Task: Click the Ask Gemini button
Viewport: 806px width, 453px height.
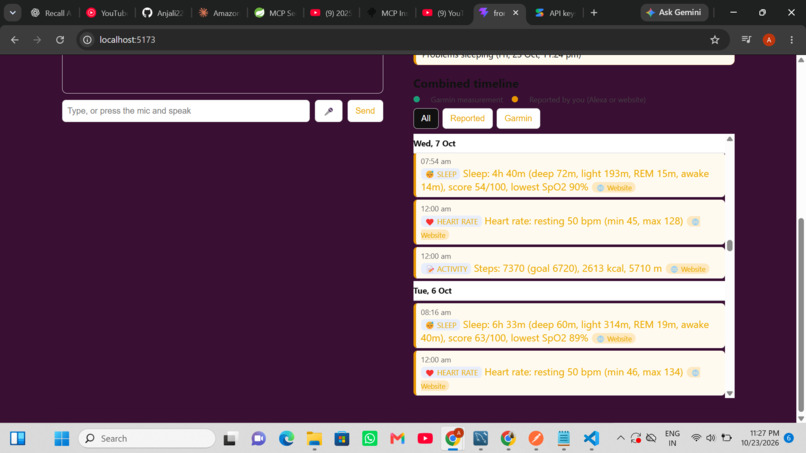Action: (x=674, y=12)
